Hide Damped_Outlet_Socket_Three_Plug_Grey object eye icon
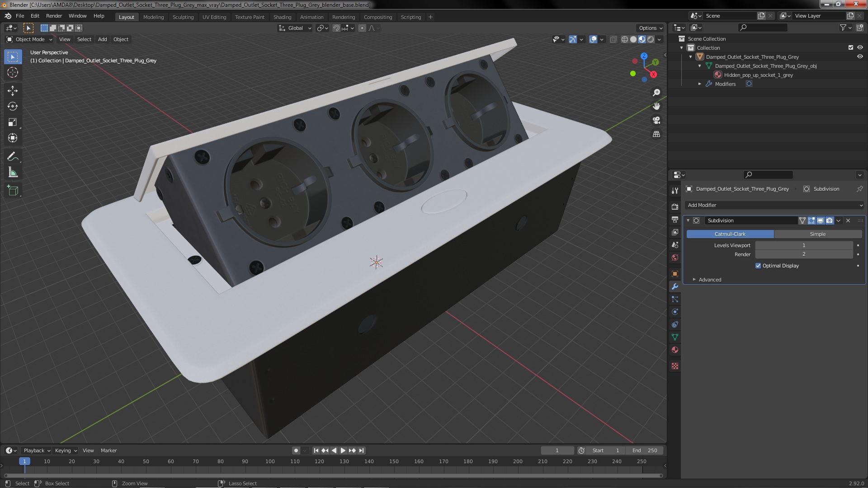Screen dimensions: 868x488 pos(860,56)
